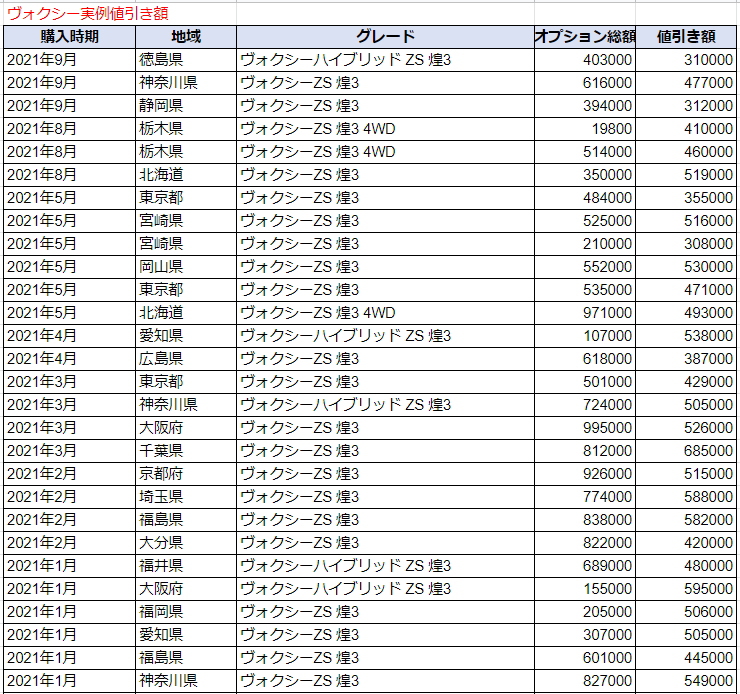740x694 pixels.
Task: Click option total cell 210000
Action: tap(585, 244)
